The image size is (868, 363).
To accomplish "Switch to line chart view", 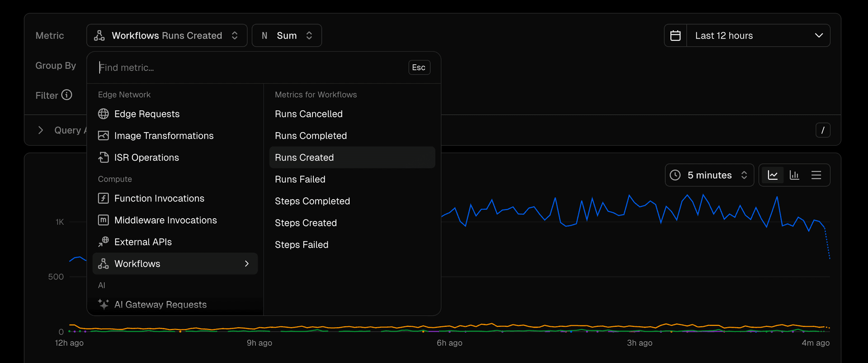I will point(773,175).
